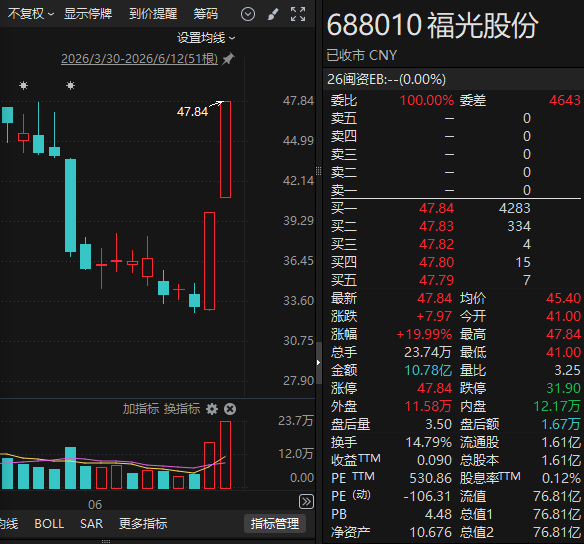The image size is (584, 544).
Task: Collapse side panel with arrow handle
Action: coord(318,362)
